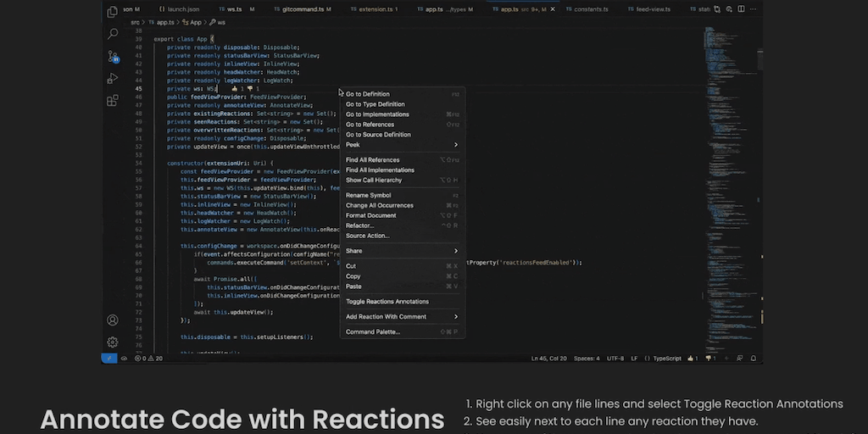Open the Explorer view in activity bar

tap(113, 12)
